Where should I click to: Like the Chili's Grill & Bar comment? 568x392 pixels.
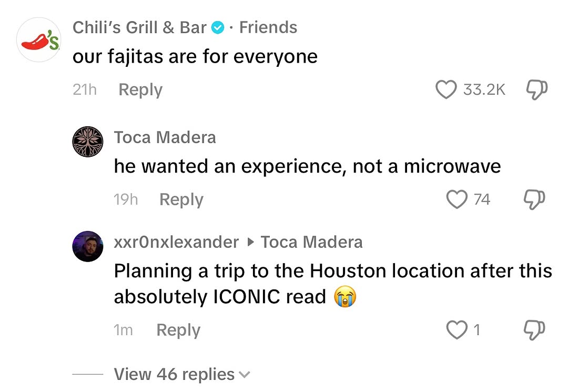447,90
